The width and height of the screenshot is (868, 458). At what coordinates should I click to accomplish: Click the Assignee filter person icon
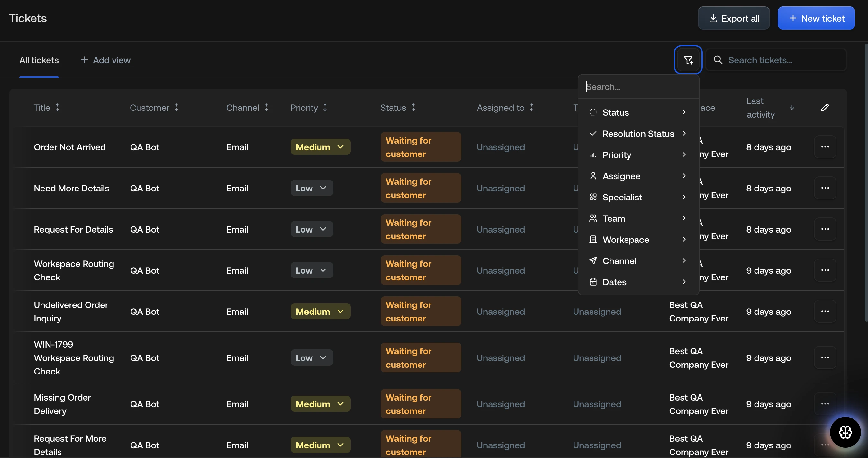tap(593, 176)
